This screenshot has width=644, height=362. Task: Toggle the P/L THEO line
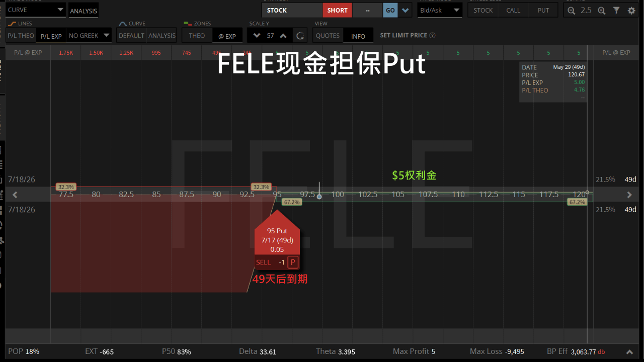tap(20, 36)
